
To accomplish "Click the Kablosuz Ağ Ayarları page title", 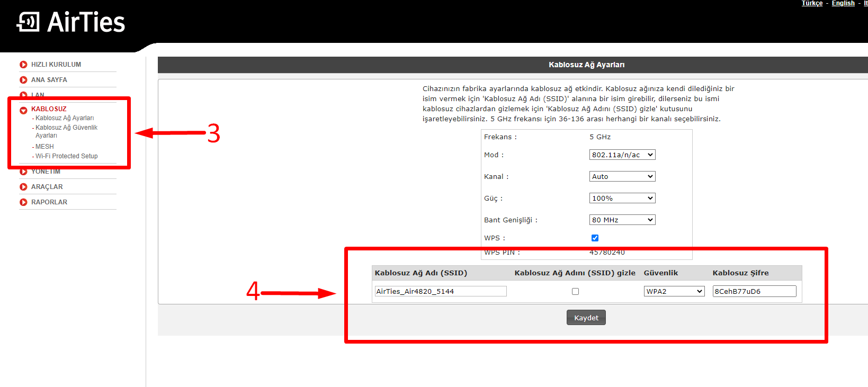I will tap(586, 65).
